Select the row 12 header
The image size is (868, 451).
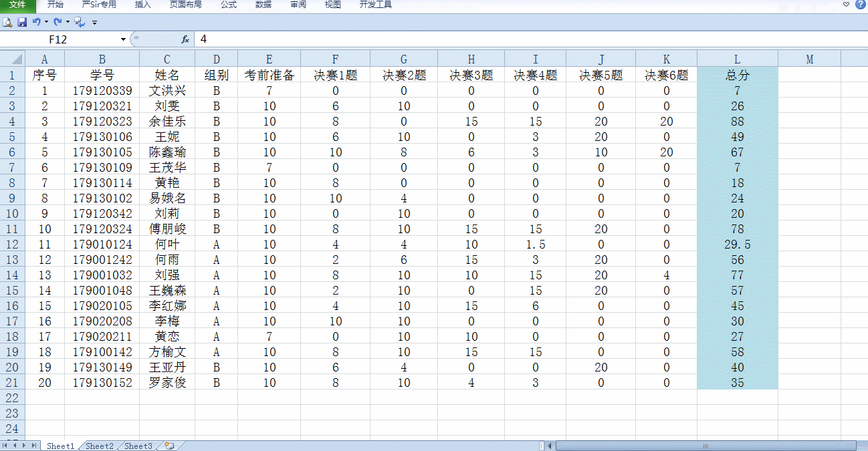(12, 245)
